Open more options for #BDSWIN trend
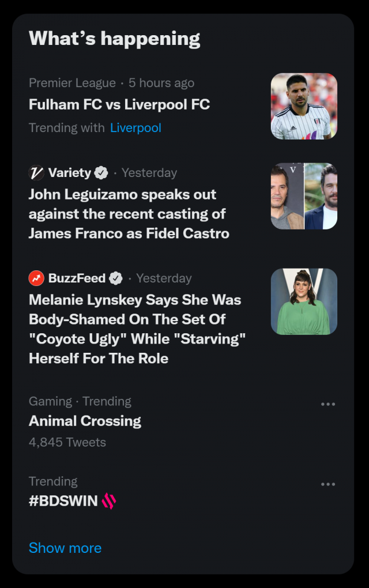The image size is (369, 588). [327, 484]
